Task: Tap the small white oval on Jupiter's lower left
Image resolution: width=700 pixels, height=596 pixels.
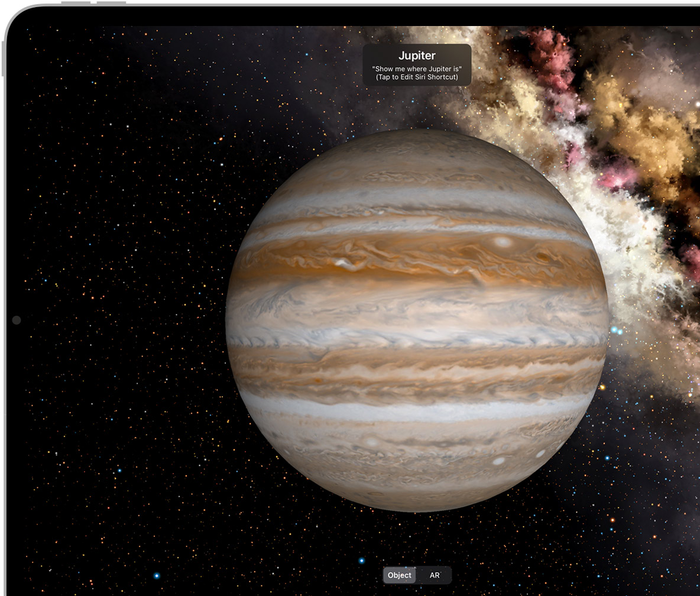Action: tap(371, 442)
